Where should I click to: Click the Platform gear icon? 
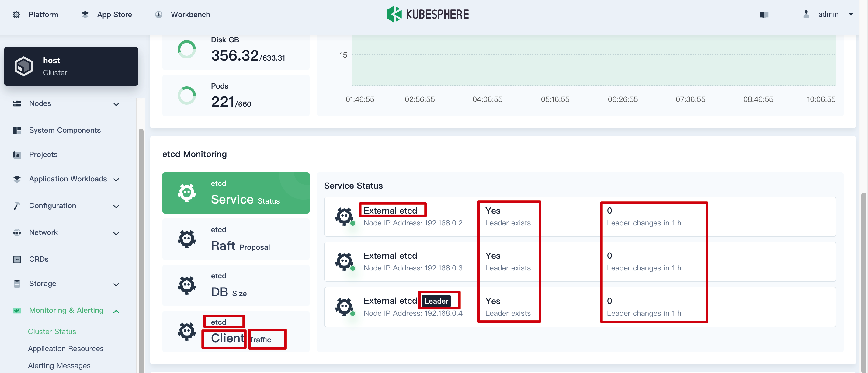pos(16,15)
